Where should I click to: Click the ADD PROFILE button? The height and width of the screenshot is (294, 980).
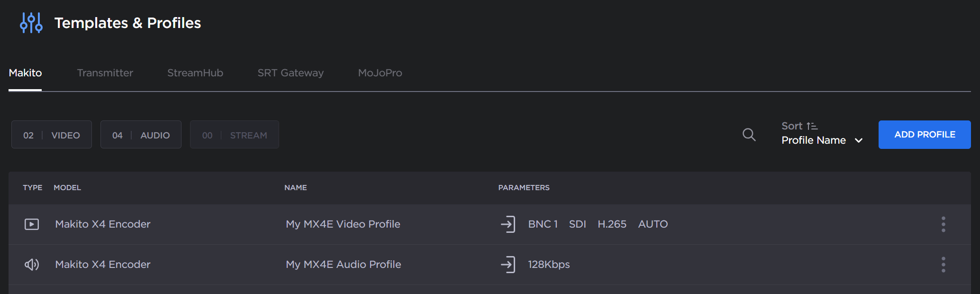click(x=924, y=134)
